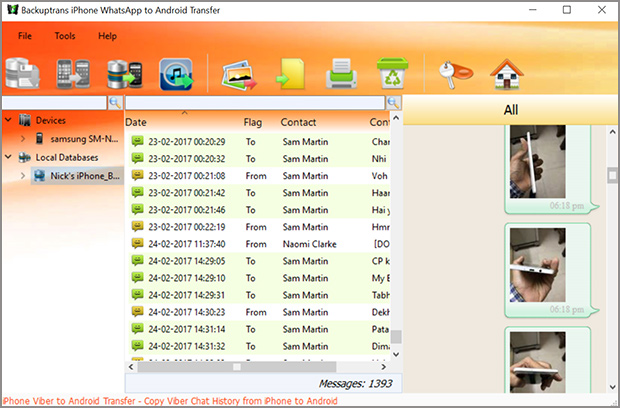This screenshot has width=620, height=408.
Task: Click the export photos toolbar icon
Action: pyautogui.click(x=239, y=75)
